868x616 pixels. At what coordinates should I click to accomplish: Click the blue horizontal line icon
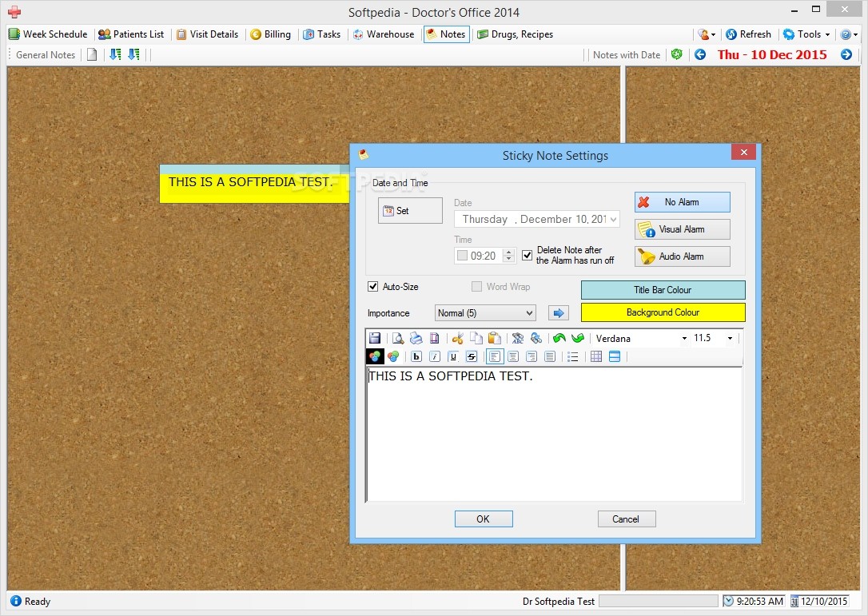(x=615, y=356)
